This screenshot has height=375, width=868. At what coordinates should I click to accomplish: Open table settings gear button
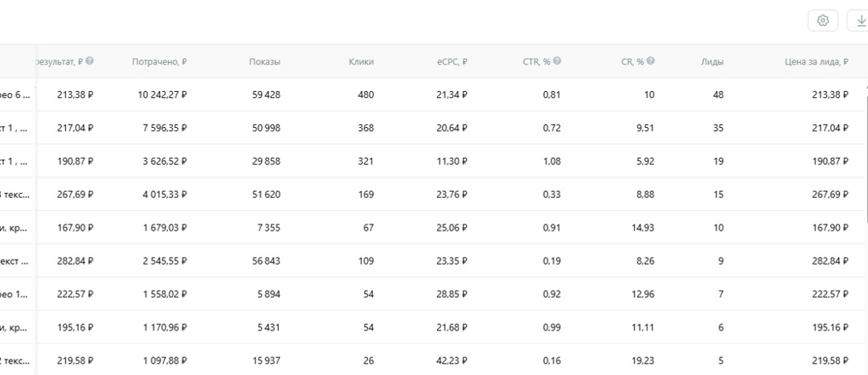[x=822, y=21]
